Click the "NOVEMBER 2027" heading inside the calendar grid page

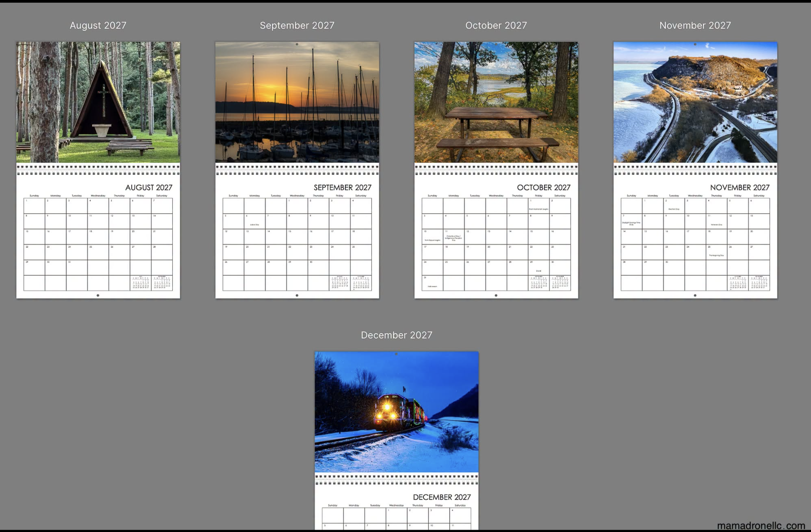740,187
